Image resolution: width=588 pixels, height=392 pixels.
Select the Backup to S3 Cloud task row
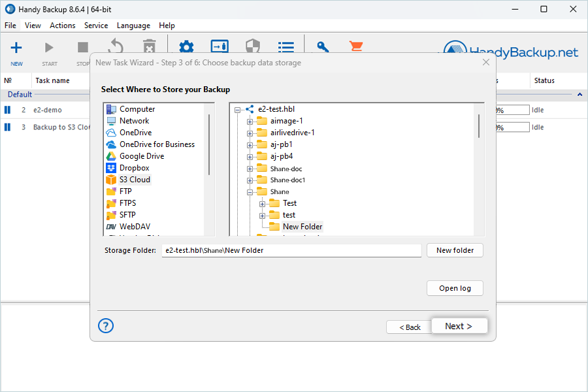tap(61, 127)
